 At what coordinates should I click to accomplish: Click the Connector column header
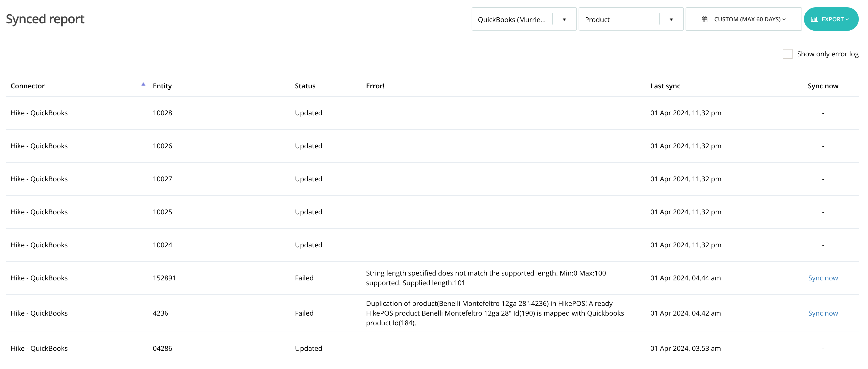(x=28, y=86)
